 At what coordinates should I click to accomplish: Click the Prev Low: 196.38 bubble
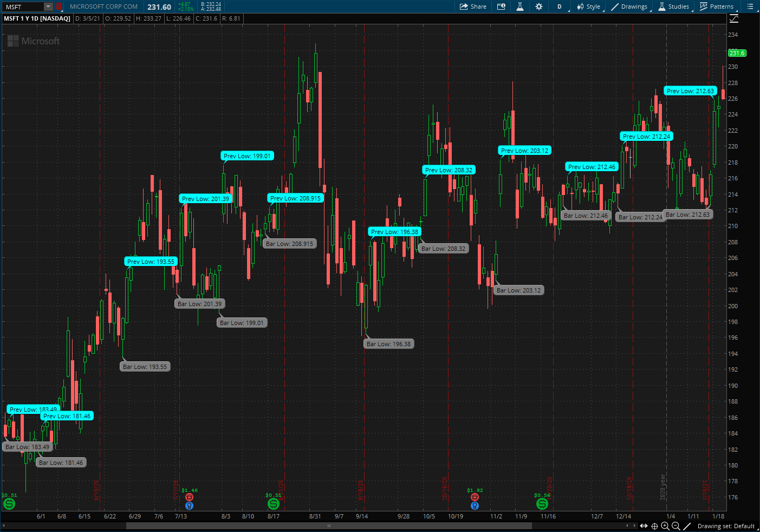[394, 232]
